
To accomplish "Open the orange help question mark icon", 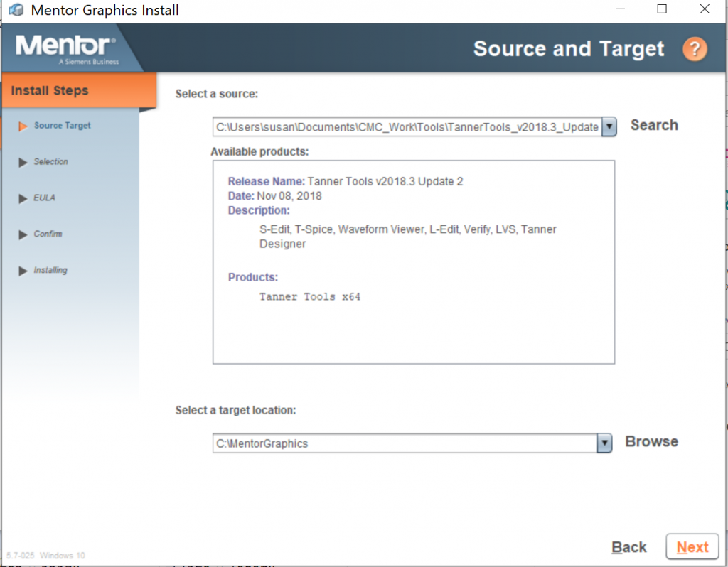I will coord(695,49).
